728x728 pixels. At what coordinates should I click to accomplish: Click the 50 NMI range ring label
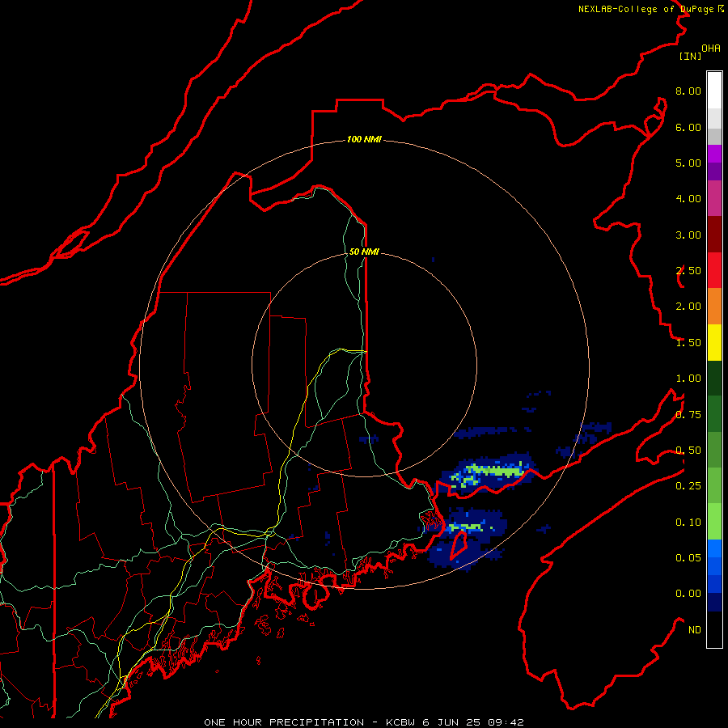coord(364,252)
